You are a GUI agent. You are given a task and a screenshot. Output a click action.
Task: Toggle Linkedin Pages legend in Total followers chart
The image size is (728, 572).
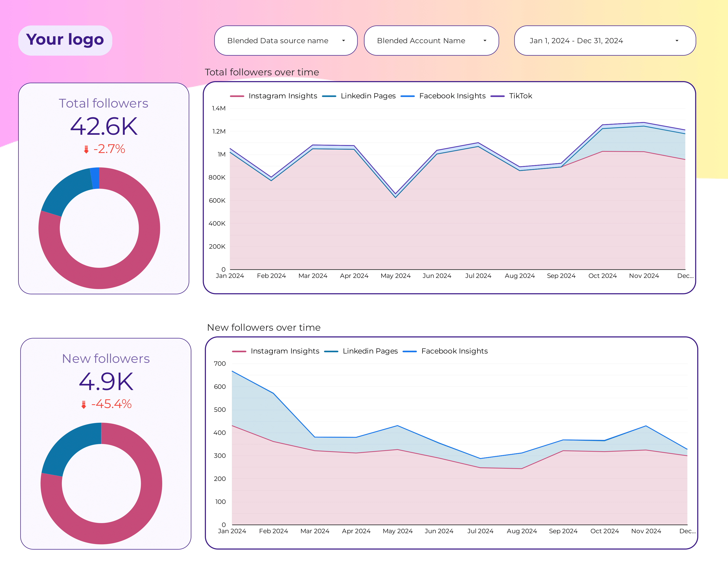pos(359,96)
